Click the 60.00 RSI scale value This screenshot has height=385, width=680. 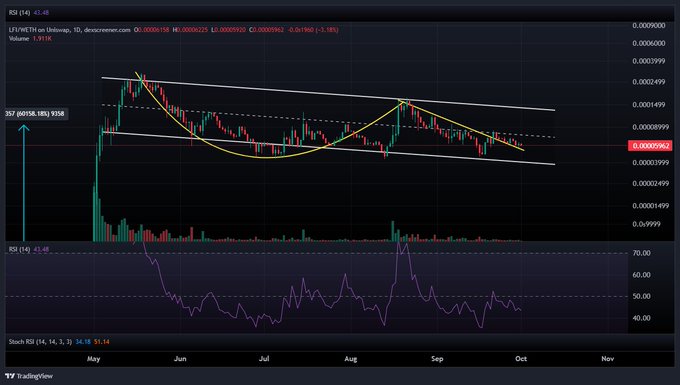click(641, 274)
